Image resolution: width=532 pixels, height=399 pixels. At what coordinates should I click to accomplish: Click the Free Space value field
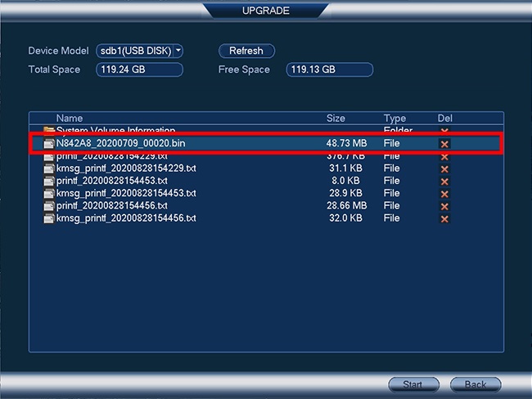(x=329, y=69)
